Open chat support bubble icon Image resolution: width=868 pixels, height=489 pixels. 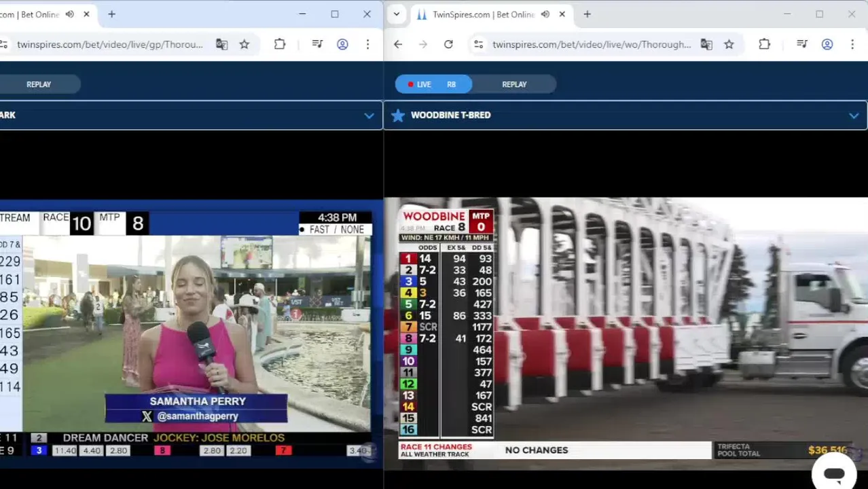834,475
